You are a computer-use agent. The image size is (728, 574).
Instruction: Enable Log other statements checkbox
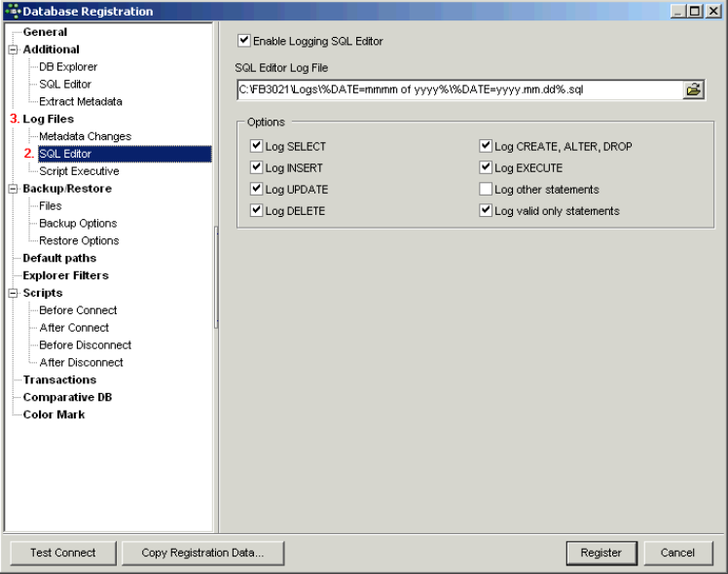coord(486,190)
